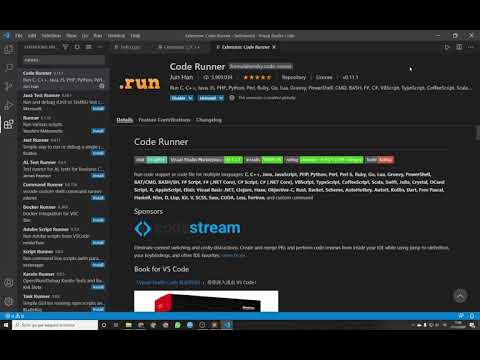Install the Command Runner extension
This screenshot has width=480, height=360.
[98, 198]
